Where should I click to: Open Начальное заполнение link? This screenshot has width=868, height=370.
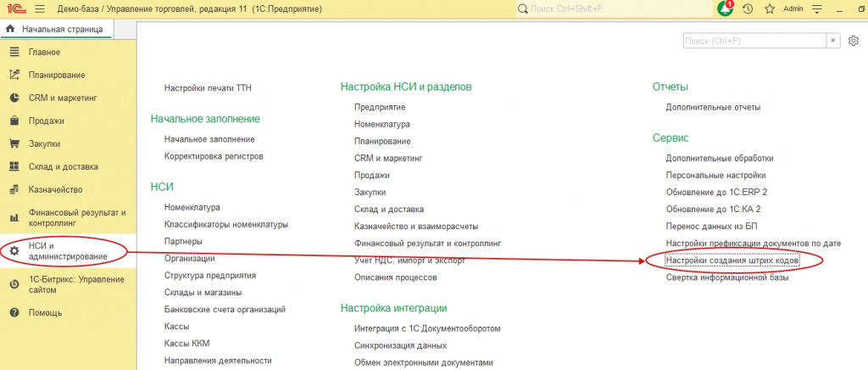point(209,139)
